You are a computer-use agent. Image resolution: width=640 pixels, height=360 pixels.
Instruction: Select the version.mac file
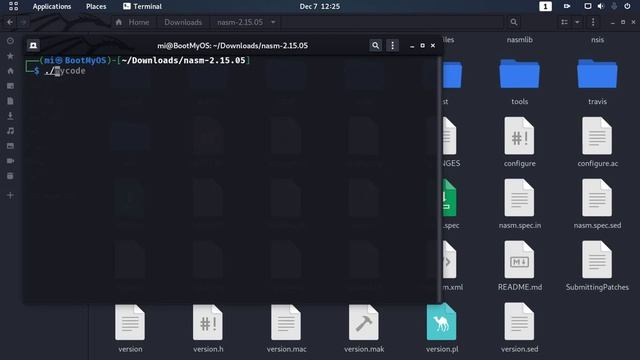pyautogui.click(x=286, y=328)
